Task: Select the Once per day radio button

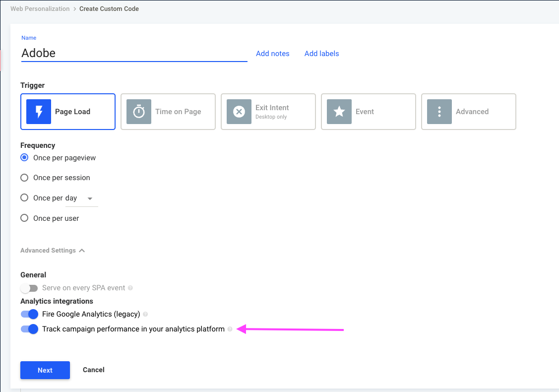Action: click(24, 197)
